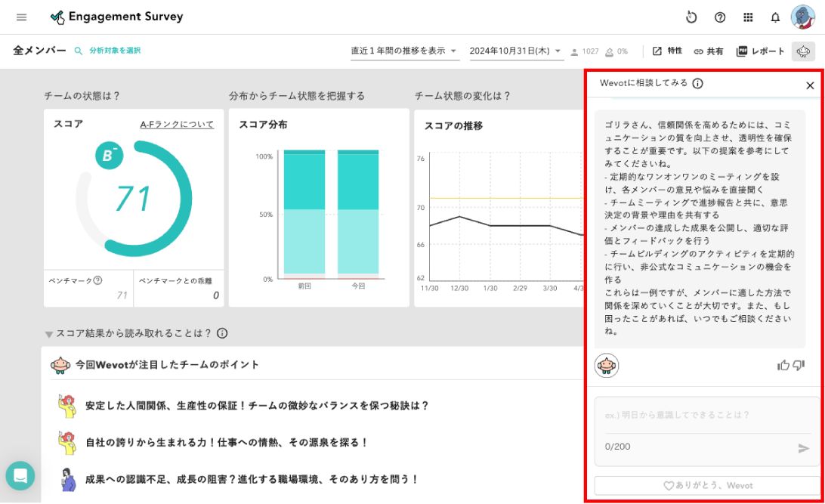825x504 pixels.
Task: Click the search icon next to 全メンバー
Action: (76, 51)
